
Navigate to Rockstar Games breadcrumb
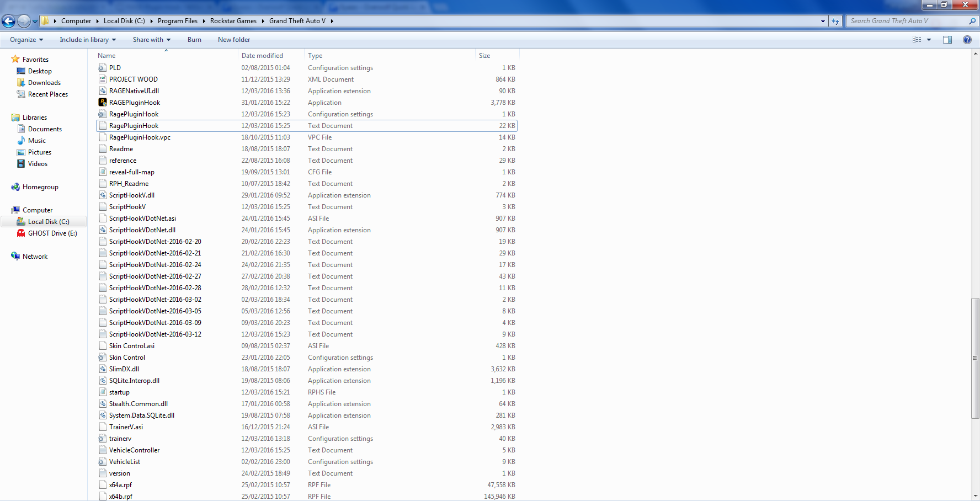pos(233,21)
